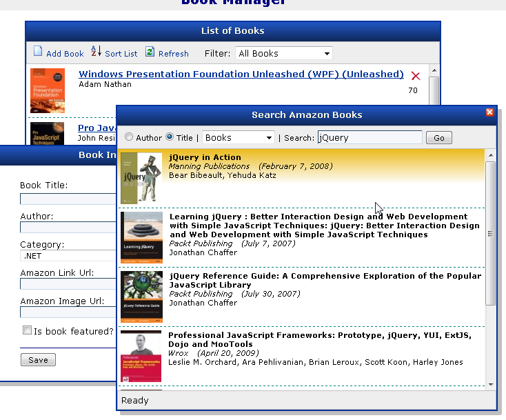Click the jQuery Reference Guide cover image
506x420 pixels.
coord(141,297)
